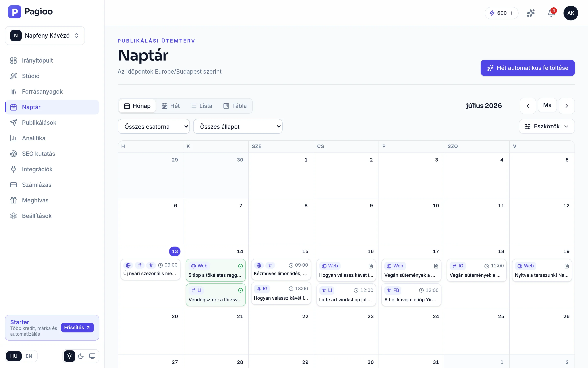The height and width of the screenshot is (368, 588).
Task: Open Naptár in the sidebar
Action: pos(52,107)
